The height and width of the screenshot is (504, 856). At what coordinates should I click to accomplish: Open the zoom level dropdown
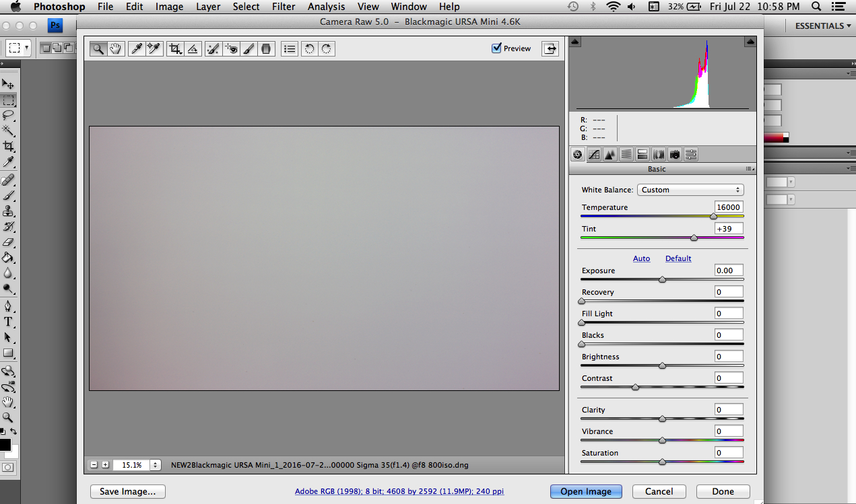[x=156, y=465]
